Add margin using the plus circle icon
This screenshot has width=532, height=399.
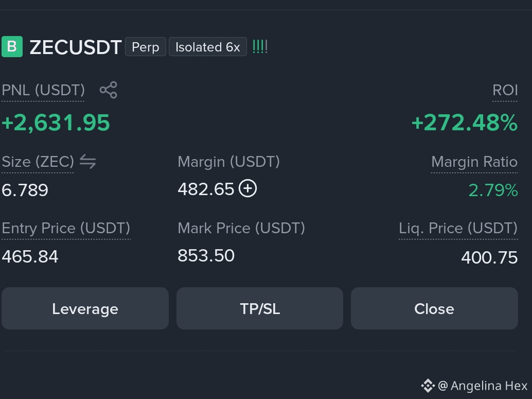click(x=247, y=188)
